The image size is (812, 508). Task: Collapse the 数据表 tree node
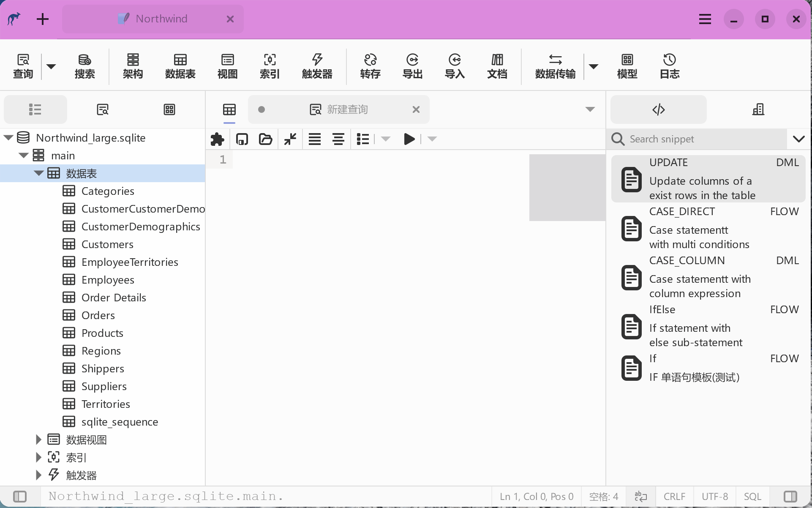click(39, 173)
